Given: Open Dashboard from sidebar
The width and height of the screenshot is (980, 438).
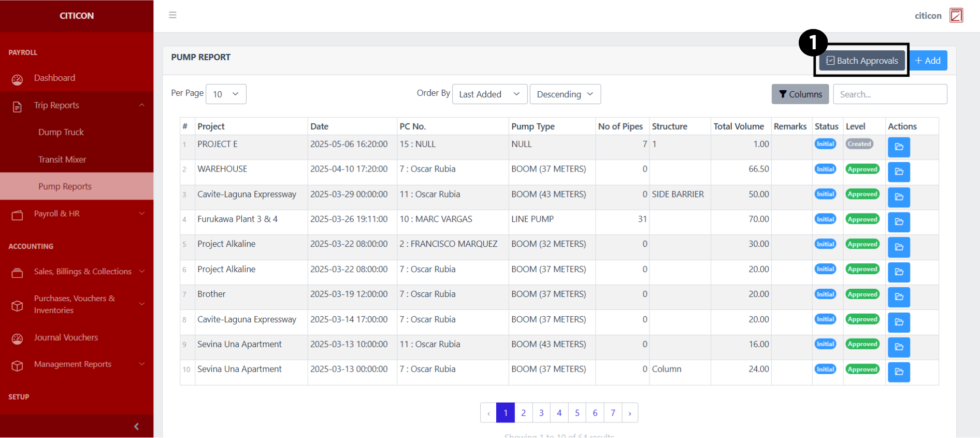Looking at the screenshot, I should (54, 78).
